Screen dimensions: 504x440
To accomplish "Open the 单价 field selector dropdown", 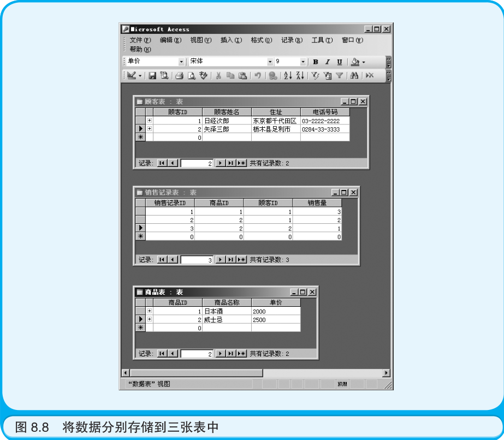I will click(181, 62).
